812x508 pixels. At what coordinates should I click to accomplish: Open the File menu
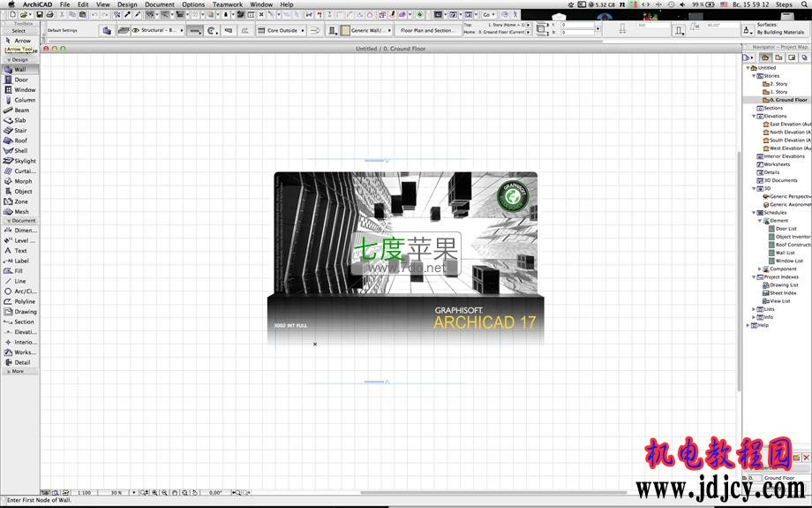(x=64, y=4)
